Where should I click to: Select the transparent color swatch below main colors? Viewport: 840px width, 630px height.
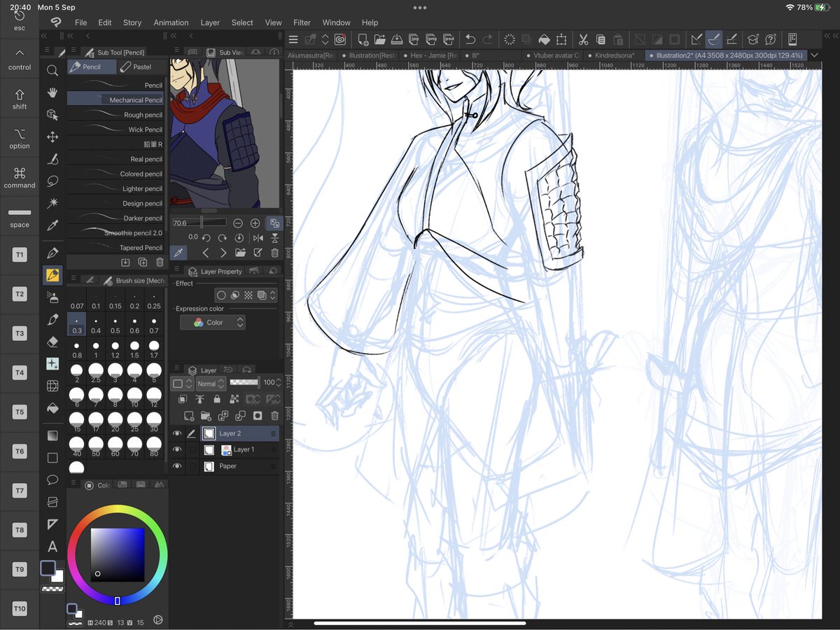52,589
